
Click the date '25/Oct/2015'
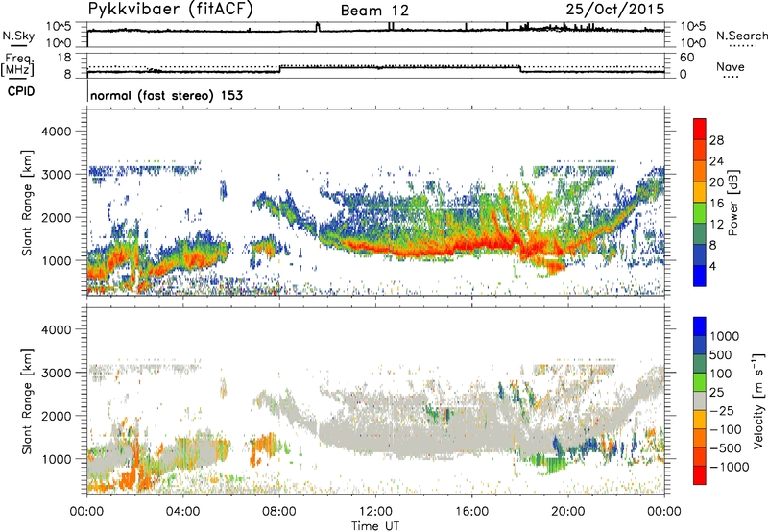tap(615, 10)
